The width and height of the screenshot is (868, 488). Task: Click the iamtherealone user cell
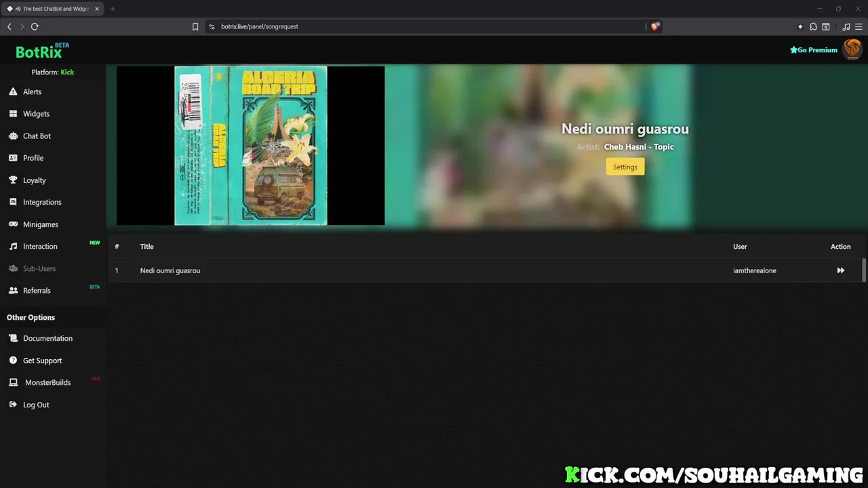pyautogui.click(x=755, y=270)
